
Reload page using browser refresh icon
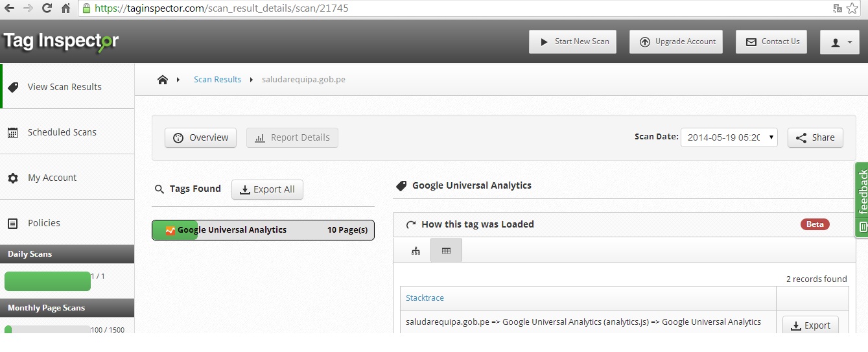click(x=47, y=8)
